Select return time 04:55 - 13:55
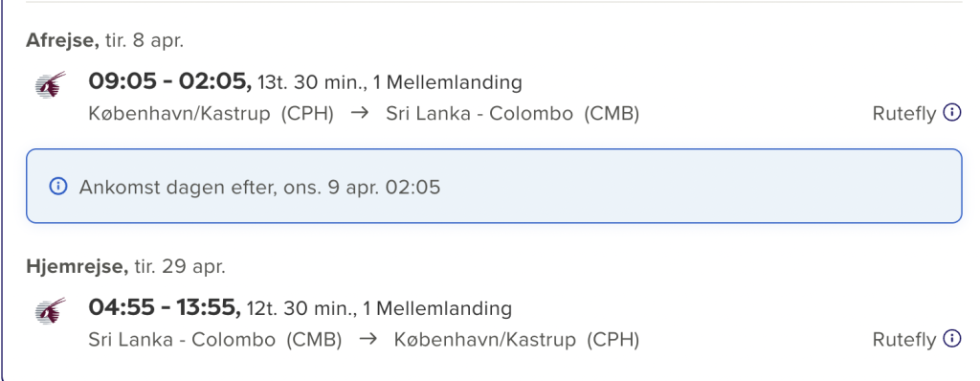 tap(165, 307)
